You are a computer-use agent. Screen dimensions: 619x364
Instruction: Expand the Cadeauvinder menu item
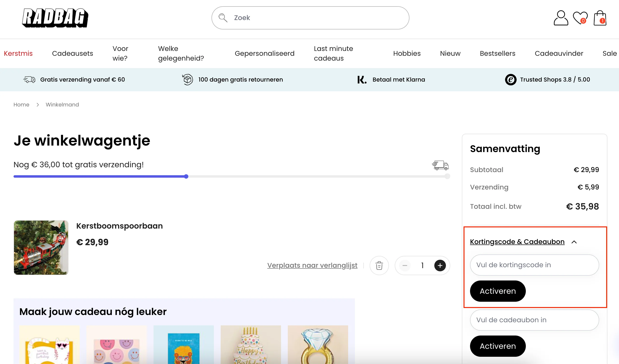559,53
